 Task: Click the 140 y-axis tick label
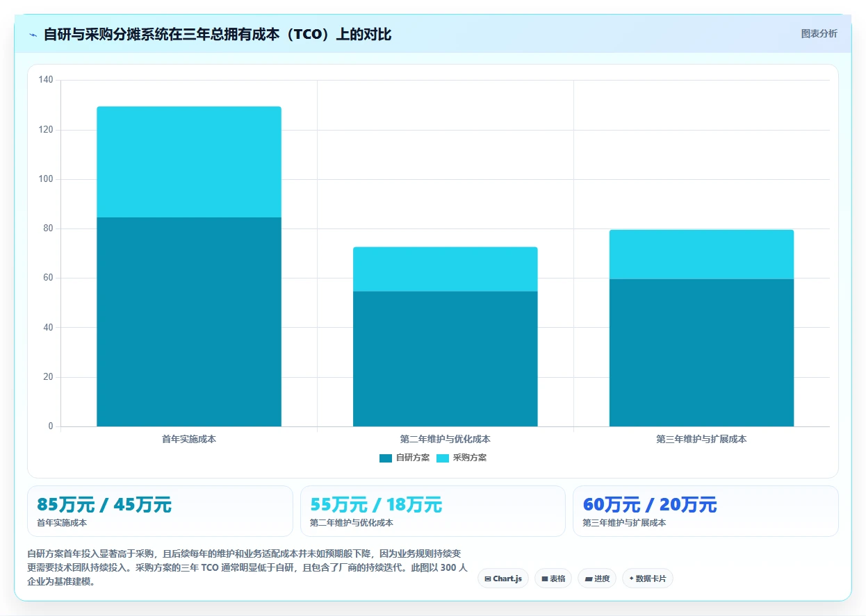click(46, 81)
